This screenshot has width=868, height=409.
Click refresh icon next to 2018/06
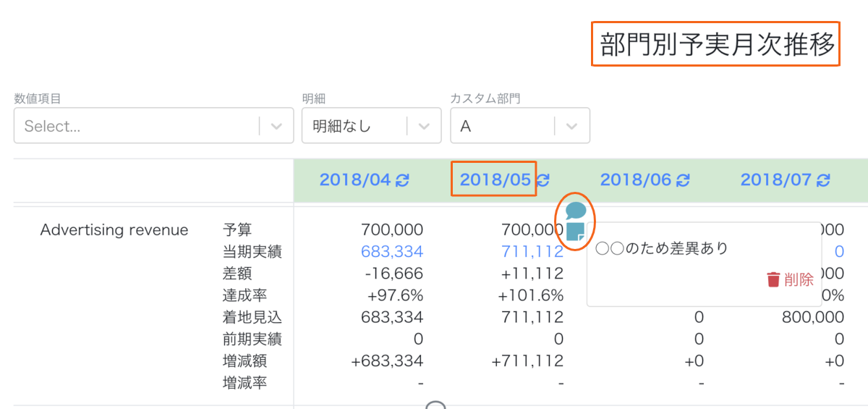tap(684, 180)
